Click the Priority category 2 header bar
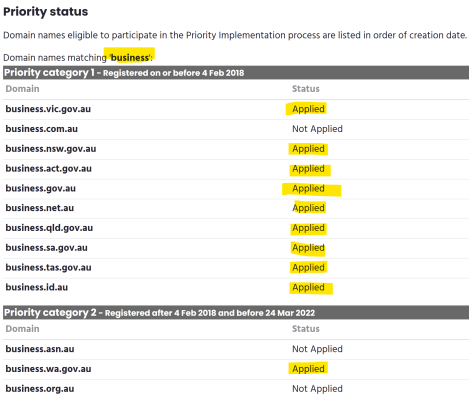This screenshot has height=400, width=469. [x=236, y=313]
